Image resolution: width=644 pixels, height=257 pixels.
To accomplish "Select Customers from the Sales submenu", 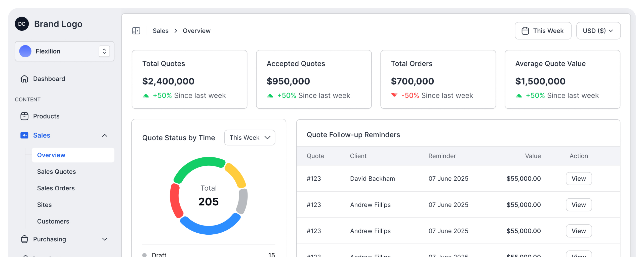I will point(53,221).
